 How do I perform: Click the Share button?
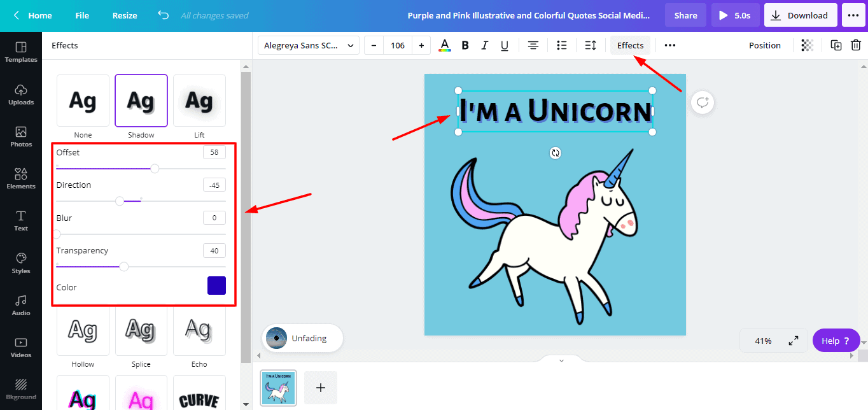pos(685,15)
